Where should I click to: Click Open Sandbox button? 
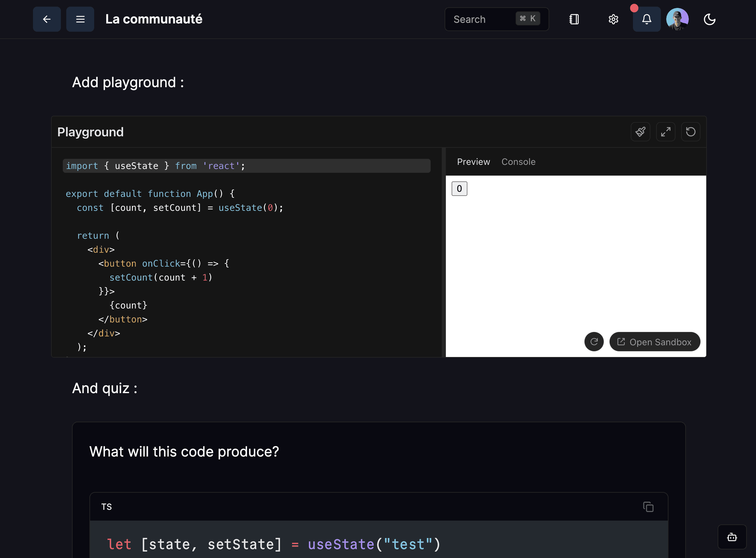point(654,342)
